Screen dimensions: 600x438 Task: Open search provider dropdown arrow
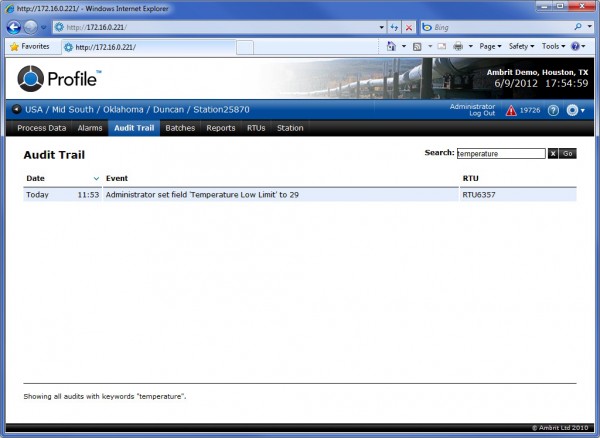coord(590,27)
